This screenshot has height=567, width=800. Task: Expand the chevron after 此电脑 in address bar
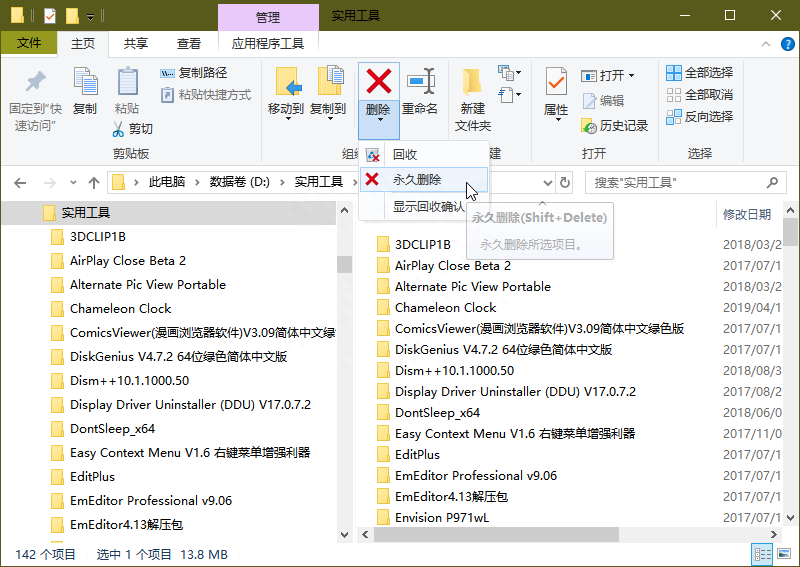[x=197, y=182]
